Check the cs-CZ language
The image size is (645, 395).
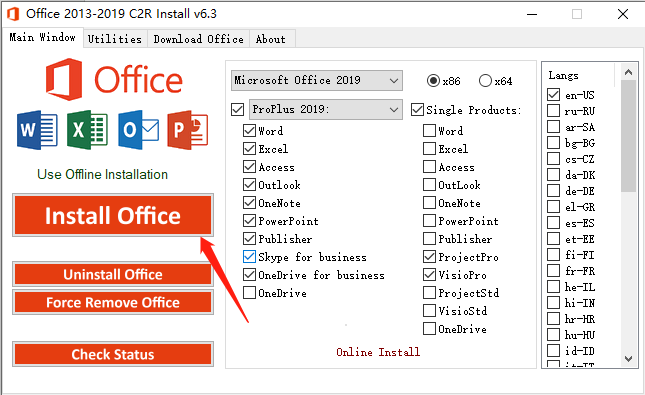click(554, 158)
